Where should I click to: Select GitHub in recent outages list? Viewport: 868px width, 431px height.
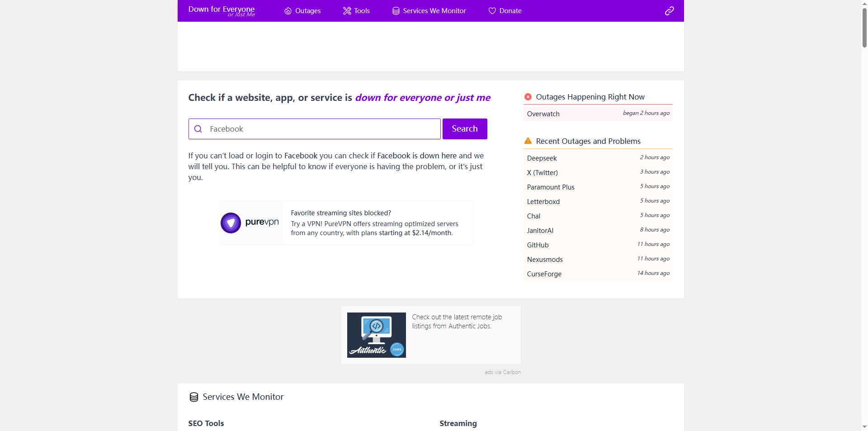pyautogui.click(x=538, y=245)
